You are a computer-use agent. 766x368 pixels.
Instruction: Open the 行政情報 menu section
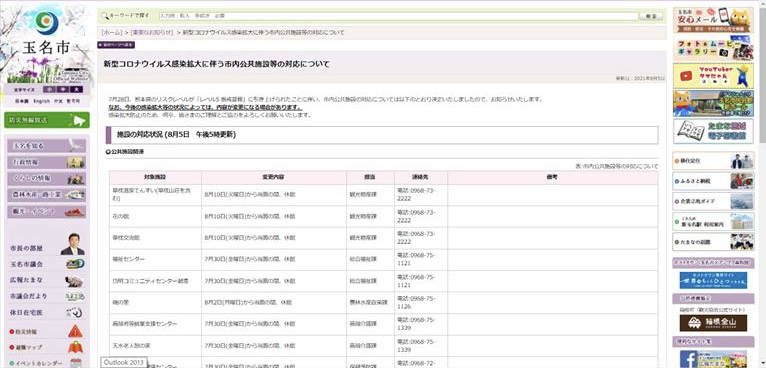pyautogui.click(x=46, y=162)
